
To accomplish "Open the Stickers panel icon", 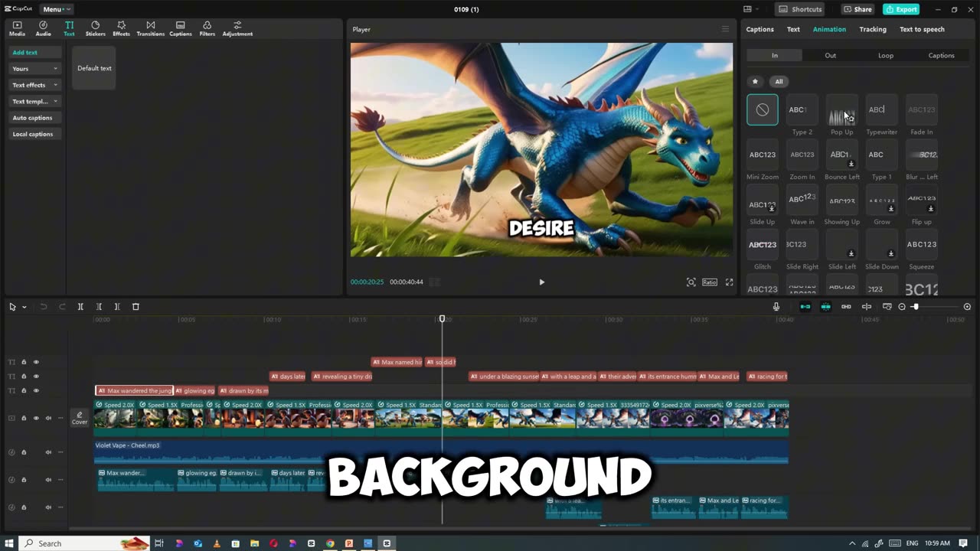I will pos(95,28).
